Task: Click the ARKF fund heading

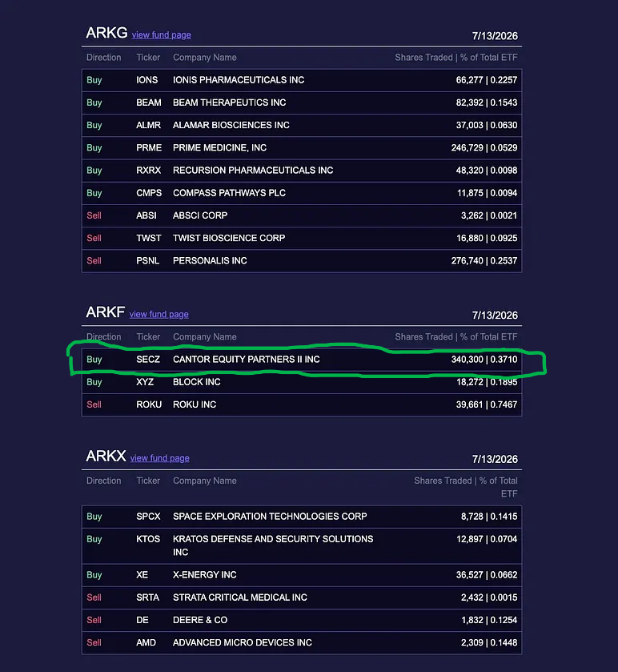Action: 106,312
